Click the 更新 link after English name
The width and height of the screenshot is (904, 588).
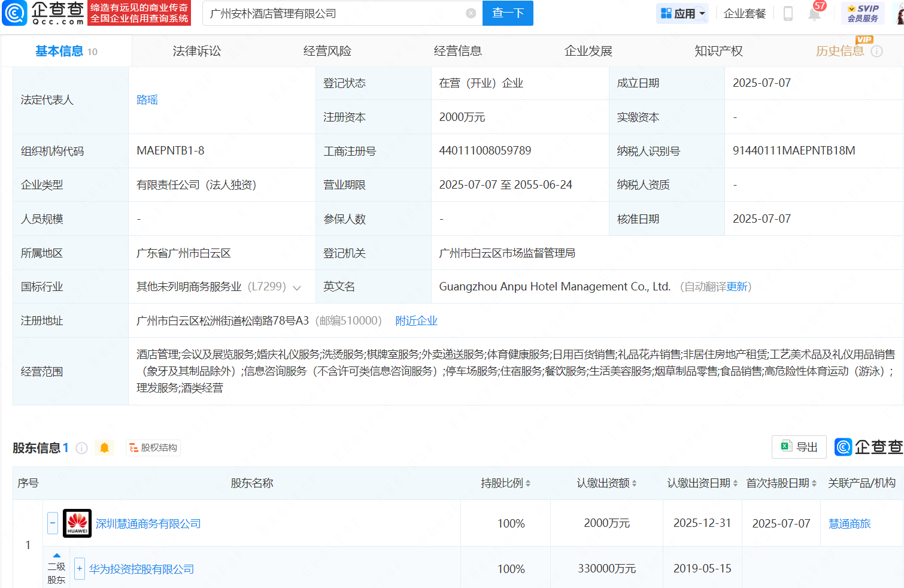(x=737, y=287)
